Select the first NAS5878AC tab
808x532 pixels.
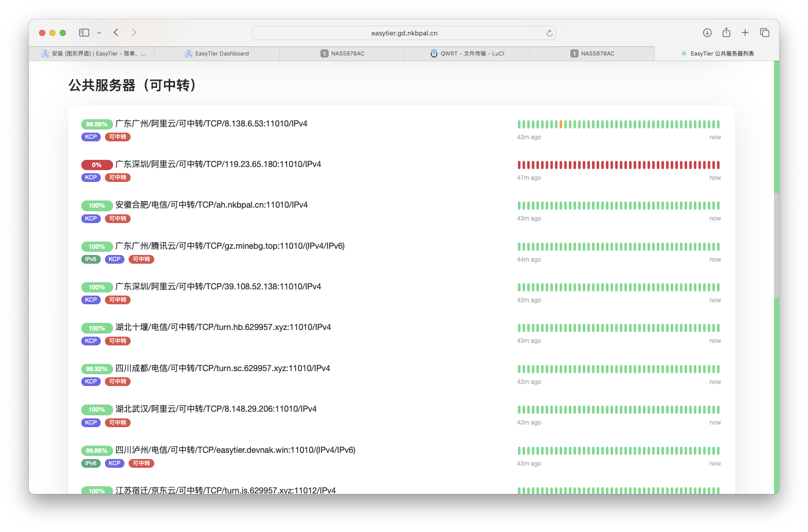coord(342,53)
